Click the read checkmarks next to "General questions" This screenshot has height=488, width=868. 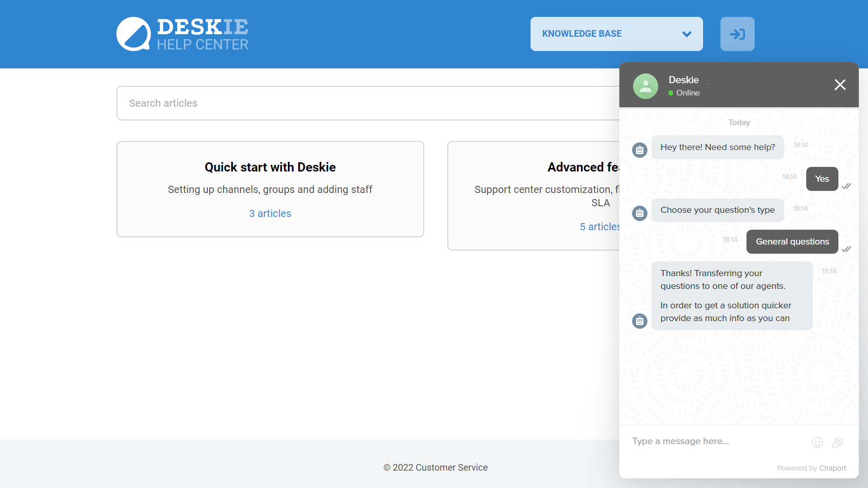tap(846, 249)
